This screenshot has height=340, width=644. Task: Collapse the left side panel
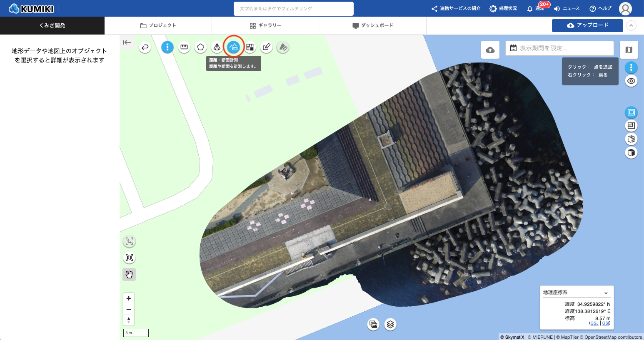pyautogui.click(x=127, y=42)
